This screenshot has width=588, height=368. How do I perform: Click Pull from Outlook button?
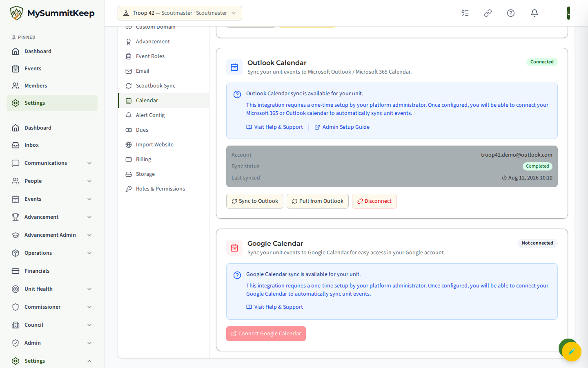(x=318, y=201)
